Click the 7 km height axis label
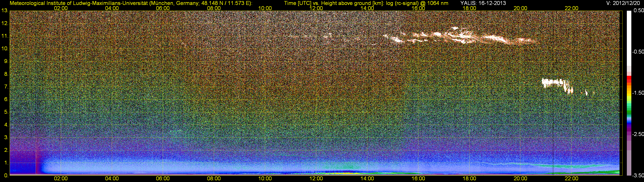The image size is (644, 182). click(x=6, y=87)
